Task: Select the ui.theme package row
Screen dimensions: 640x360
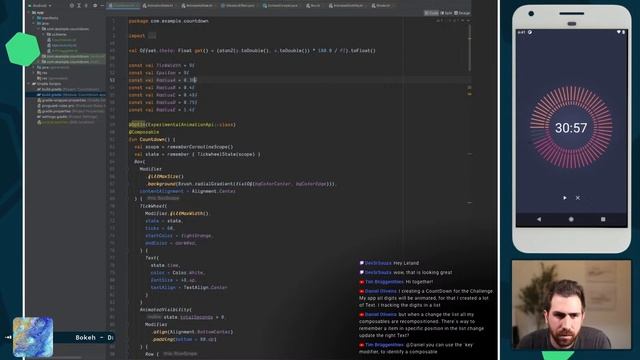Action: 57,34
